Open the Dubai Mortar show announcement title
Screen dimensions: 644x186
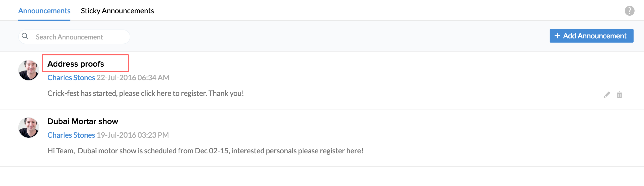point(83,121)
